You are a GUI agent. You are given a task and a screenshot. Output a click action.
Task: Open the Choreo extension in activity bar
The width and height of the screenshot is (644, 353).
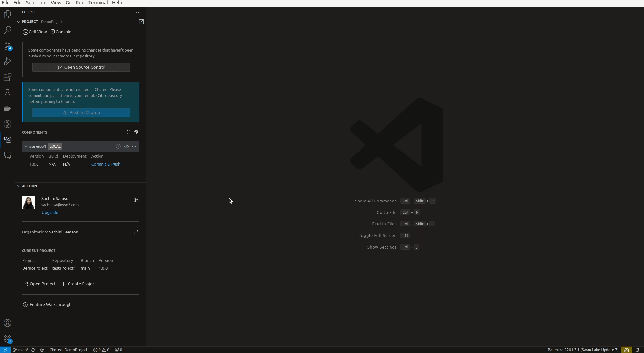8,140
